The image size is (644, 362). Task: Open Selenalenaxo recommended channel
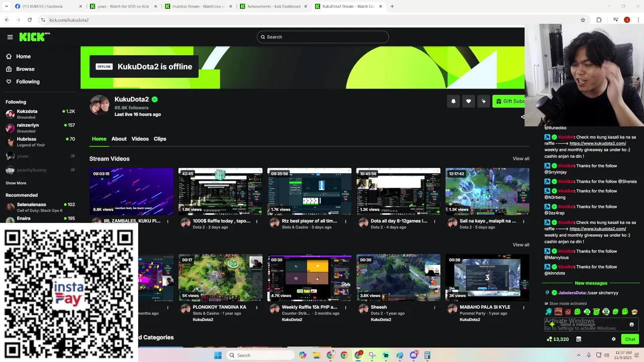click(40, 207)
